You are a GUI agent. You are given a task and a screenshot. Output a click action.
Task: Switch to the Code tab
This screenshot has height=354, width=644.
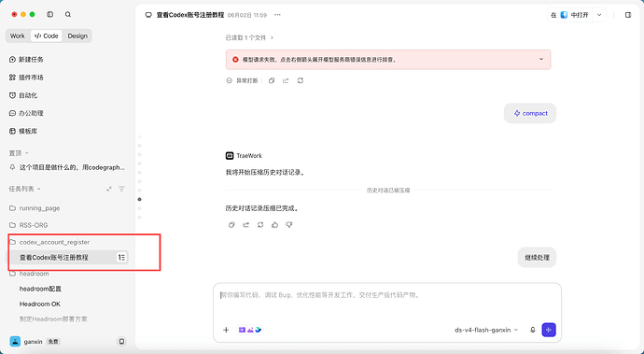(x=47, y=35)
